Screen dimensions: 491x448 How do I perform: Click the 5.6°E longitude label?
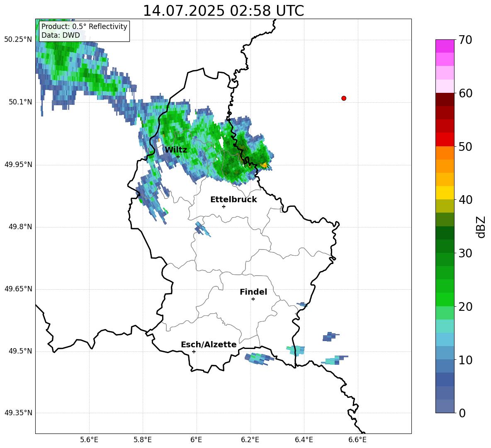point(89,440)
